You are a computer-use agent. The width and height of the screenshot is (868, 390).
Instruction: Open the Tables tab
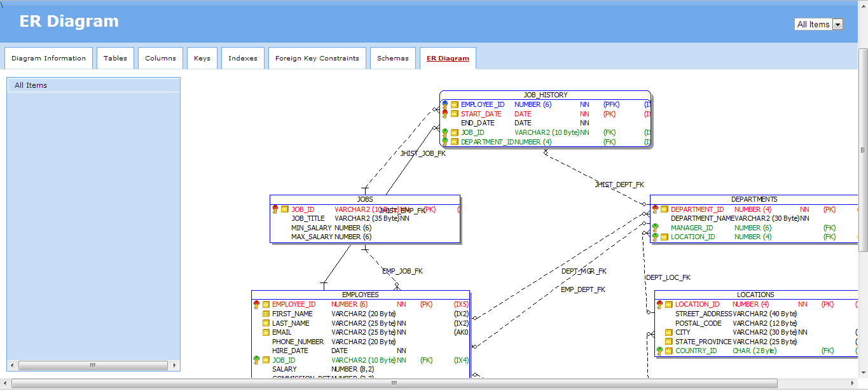tap(115, 59)
